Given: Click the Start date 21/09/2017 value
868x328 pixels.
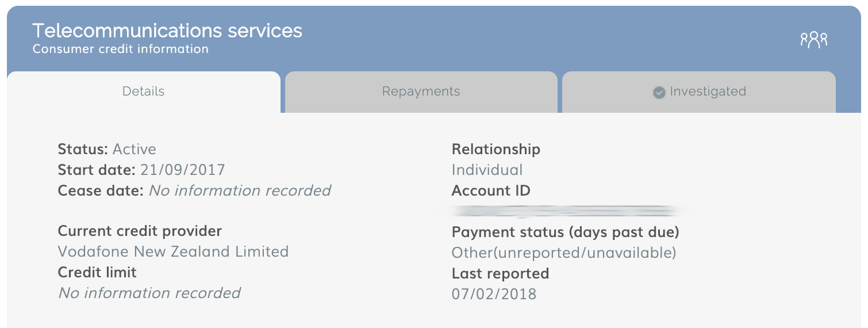Looking at the screenshot, I should (x=183, y=170).
